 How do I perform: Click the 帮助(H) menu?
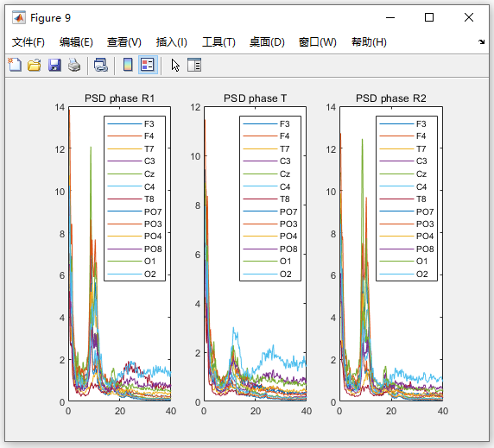click(x=370, y=42)
